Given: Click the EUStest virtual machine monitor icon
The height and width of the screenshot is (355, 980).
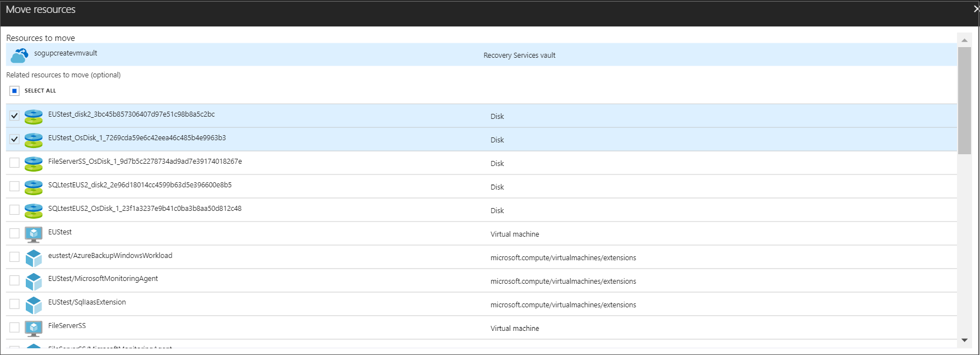Looking at the screenshot, I should [x=34, y=234].
